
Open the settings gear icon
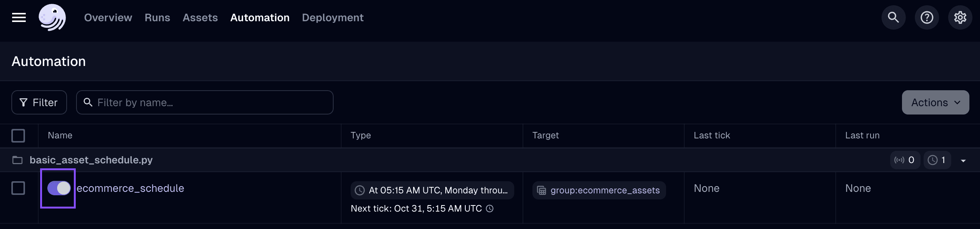[960, 17]
